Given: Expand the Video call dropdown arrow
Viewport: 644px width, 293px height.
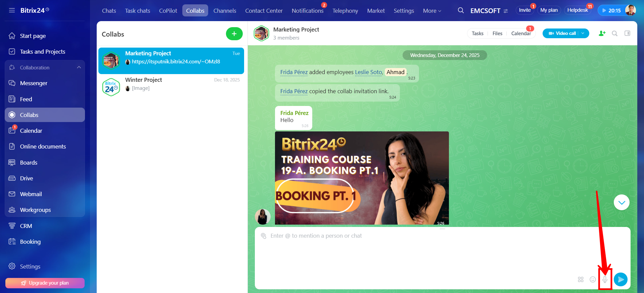Looking at the screenshot, I should tap(583, 34).
